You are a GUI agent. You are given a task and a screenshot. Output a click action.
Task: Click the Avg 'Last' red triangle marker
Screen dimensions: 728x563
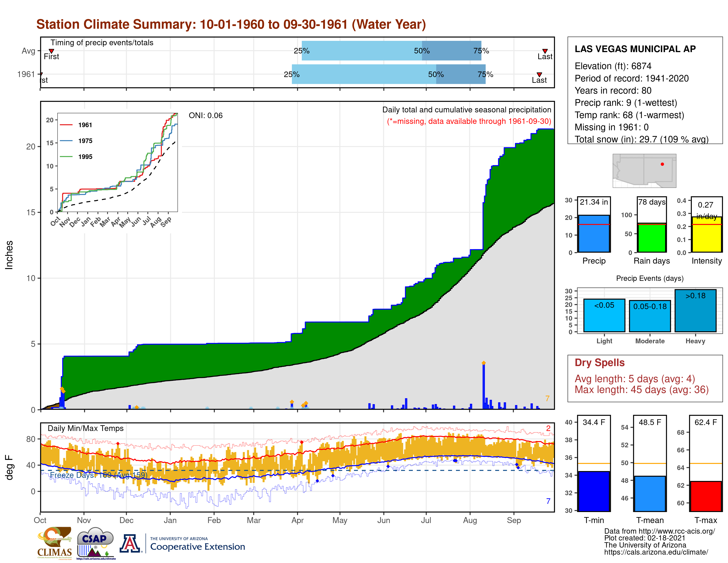coord(545,51)
